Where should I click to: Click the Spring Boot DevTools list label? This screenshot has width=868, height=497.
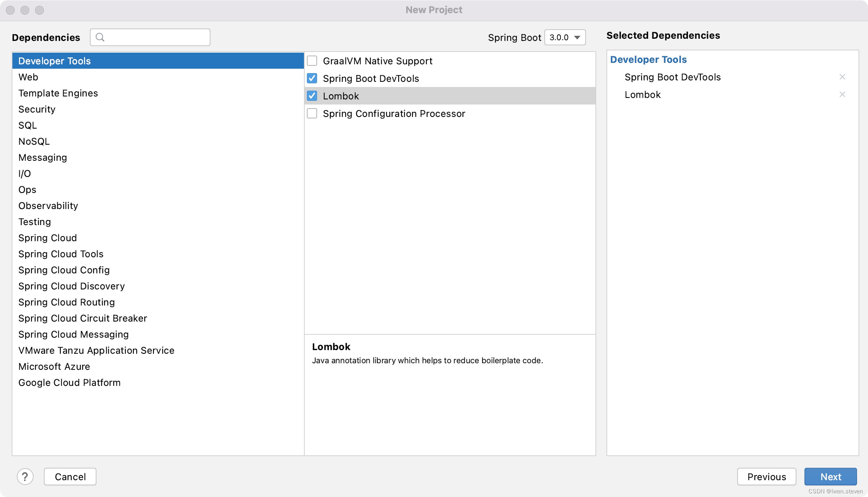tap(371, 78)
